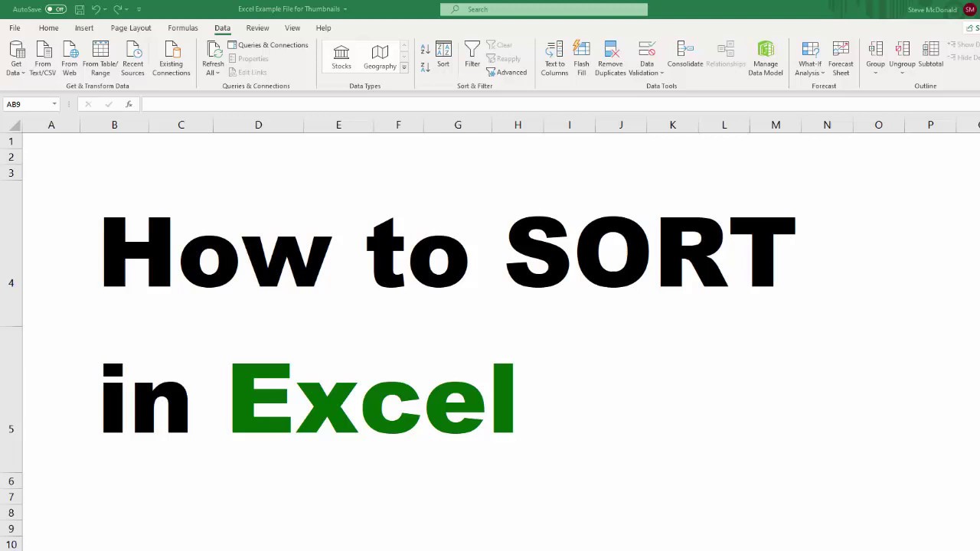This screenshot has width=980, height=551.
Task: Select column M header
Action: [776, 125]
